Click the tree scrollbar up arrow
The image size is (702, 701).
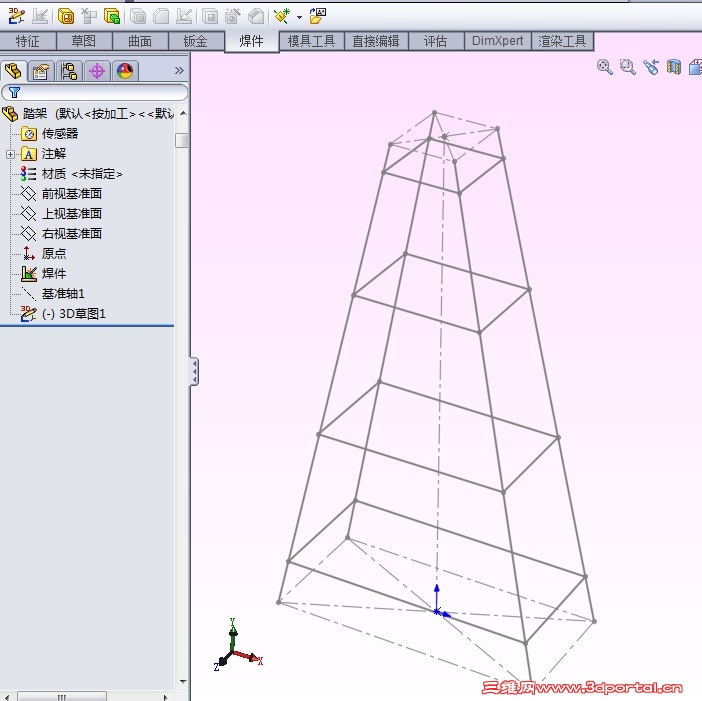click(x=183, y=113)
